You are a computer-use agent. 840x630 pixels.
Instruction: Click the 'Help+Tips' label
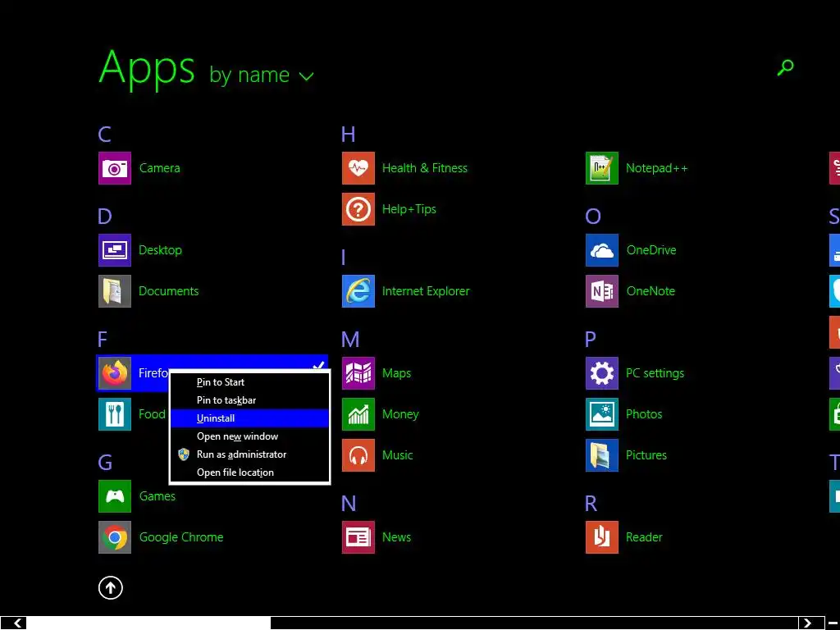click(x=409, y=209)
